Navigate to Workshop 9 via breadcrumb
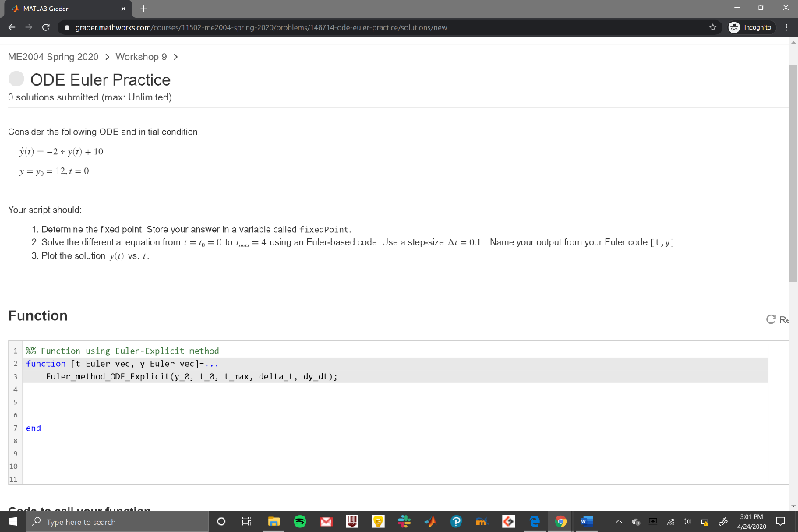This screenshot has width=798, height=532. pyautogui.click(x=140, y=56)
